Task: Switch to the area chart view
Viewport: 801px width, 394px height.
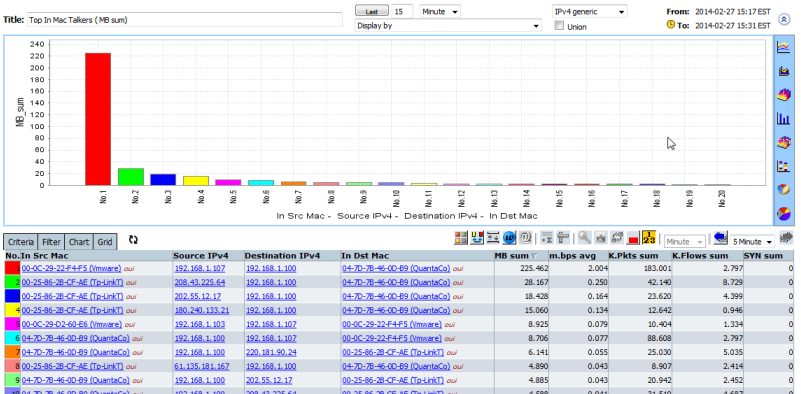Action: coord(783,71)
